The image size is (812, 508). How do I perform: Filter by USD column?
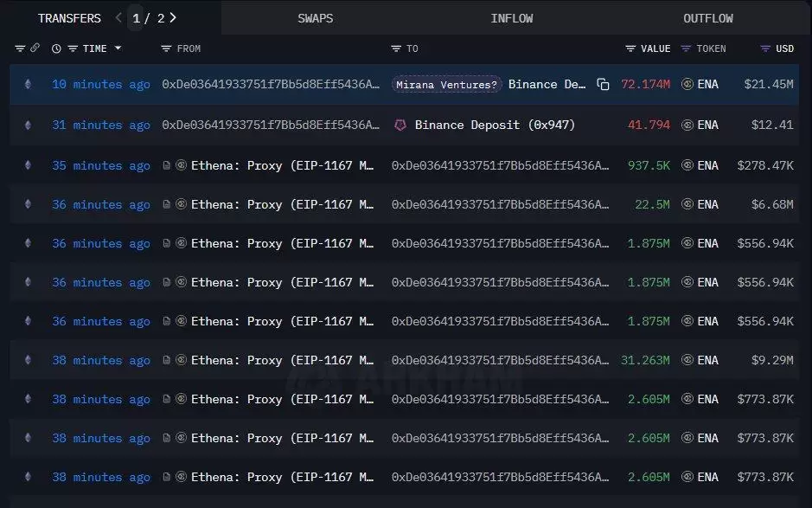point(765,48)
